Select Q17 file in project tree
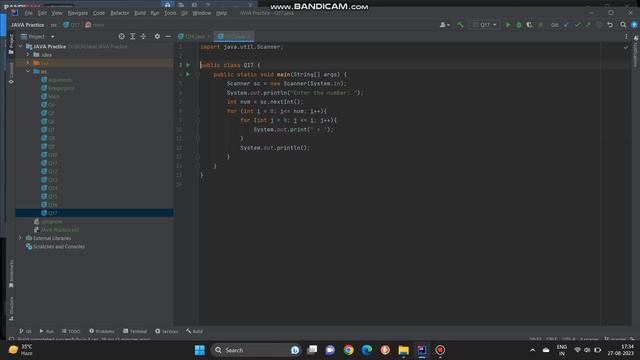The width and height of the screenshot is (640, 360). click(x=94, y=213)
